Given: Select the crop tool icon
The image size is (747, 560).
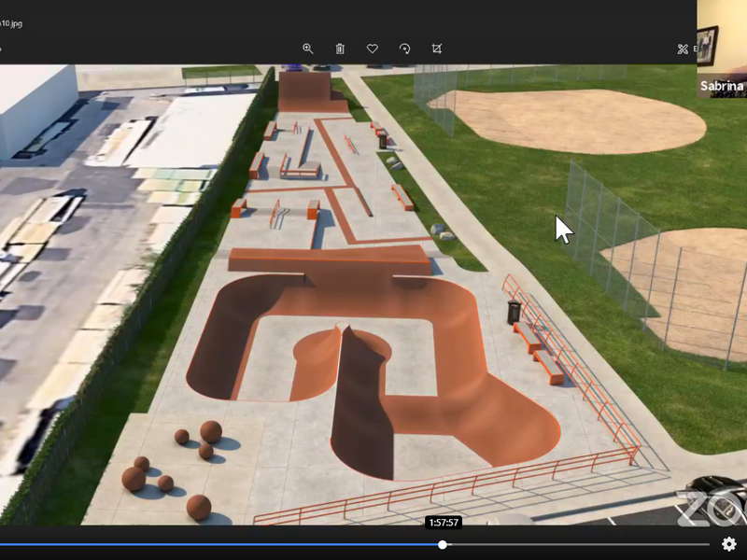Looking at the screenshot, I should [x=436, y=49].
